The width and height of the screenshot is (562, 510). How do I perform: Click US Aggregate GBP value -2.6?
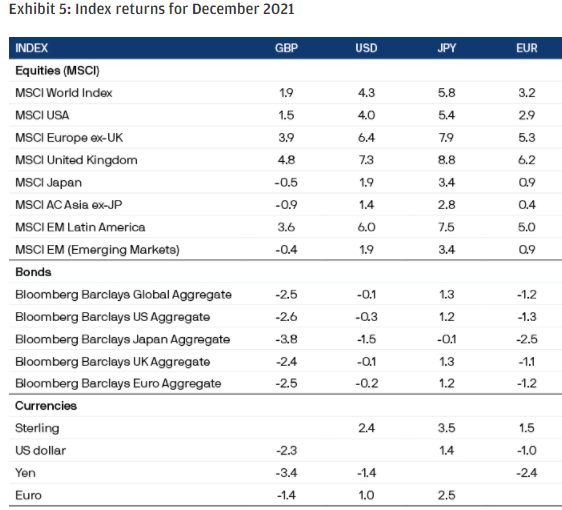coord(286,317)
